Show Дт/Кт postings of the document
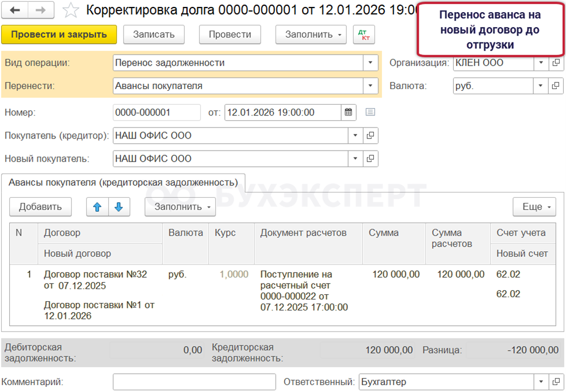 tap(364, 34)
